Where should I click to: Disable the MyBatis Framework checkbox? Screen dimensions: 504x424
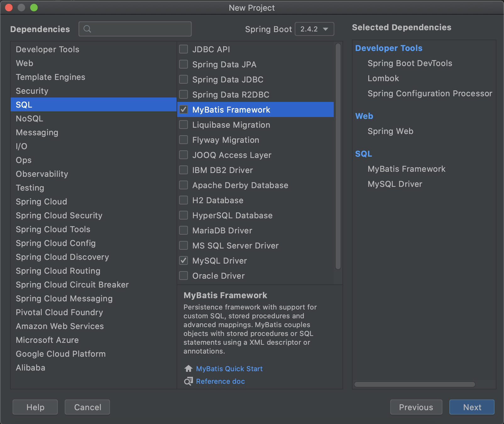(x=184, y=109)
